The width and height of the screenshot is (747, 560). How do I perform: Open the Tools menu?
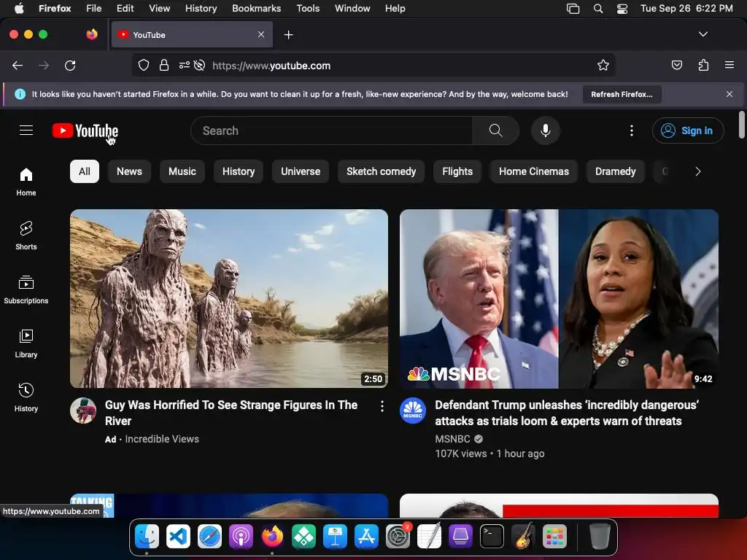308,9
